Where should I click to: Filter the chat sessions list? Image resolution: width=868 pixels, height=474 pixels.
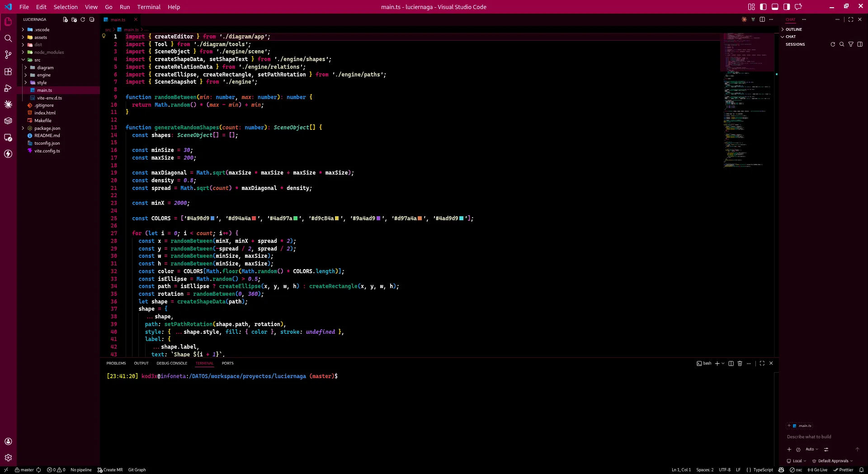(x=851, y=44)
